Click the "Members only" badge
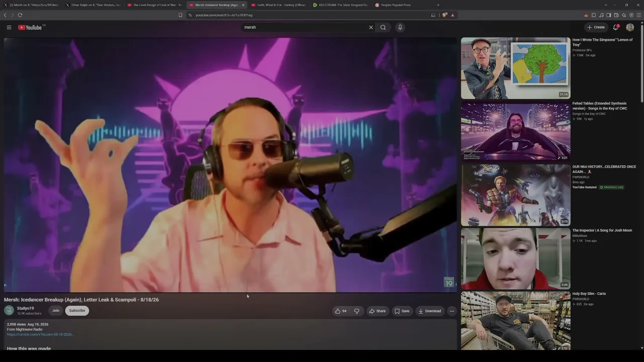The image size is (644, 362). 611,188
